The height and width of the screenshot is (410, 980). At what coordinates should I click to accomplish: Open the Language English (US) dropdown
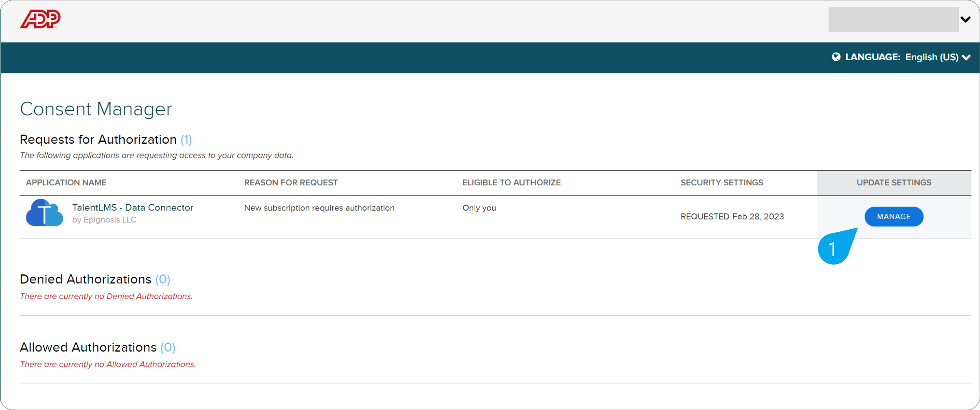coord(901,57)
